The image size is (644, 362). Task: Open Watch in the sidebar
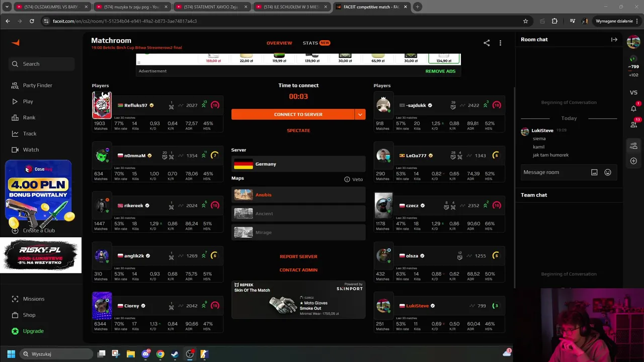(25, 150)
